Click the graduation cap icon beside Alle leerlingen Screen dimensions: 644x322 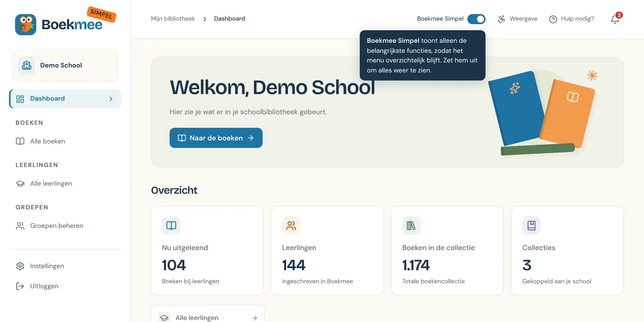click(x=20, y=184)
